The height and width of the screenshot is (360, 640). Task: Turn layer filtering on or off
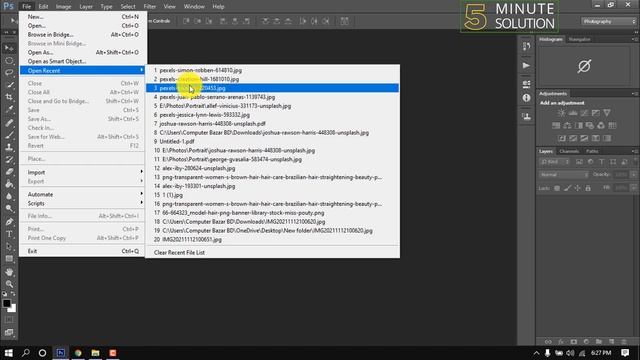pos(635,162)
